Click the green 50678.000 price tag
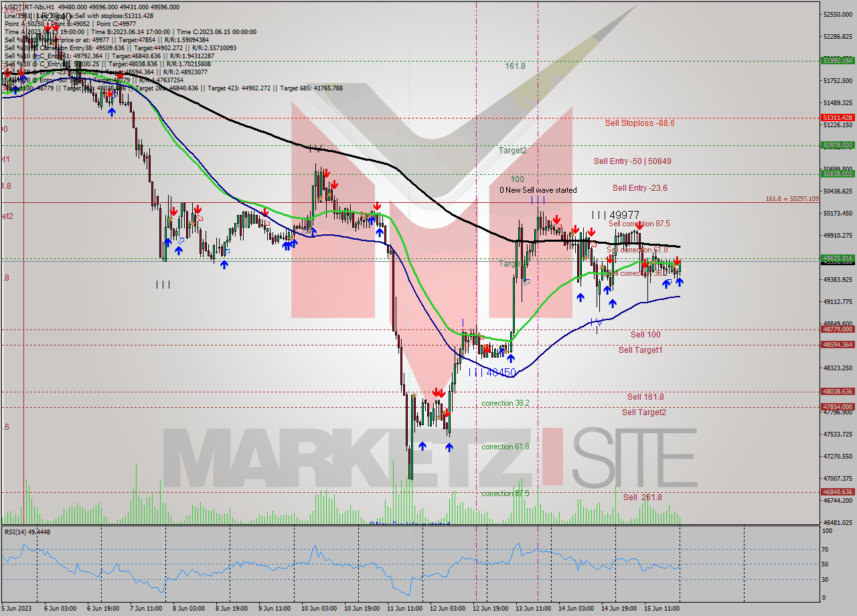This screenshot has width=857, height=616. [x=837, y=145]
